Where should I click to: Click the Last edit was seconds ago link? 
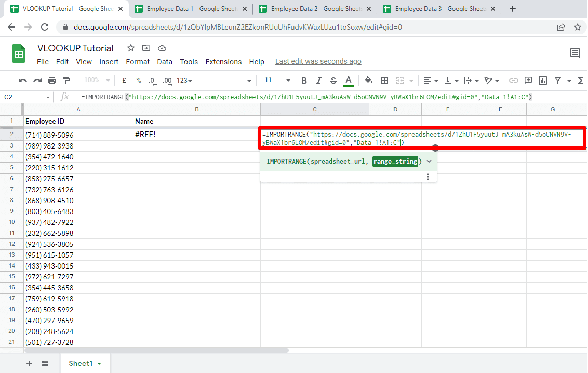tap(318, 61)
